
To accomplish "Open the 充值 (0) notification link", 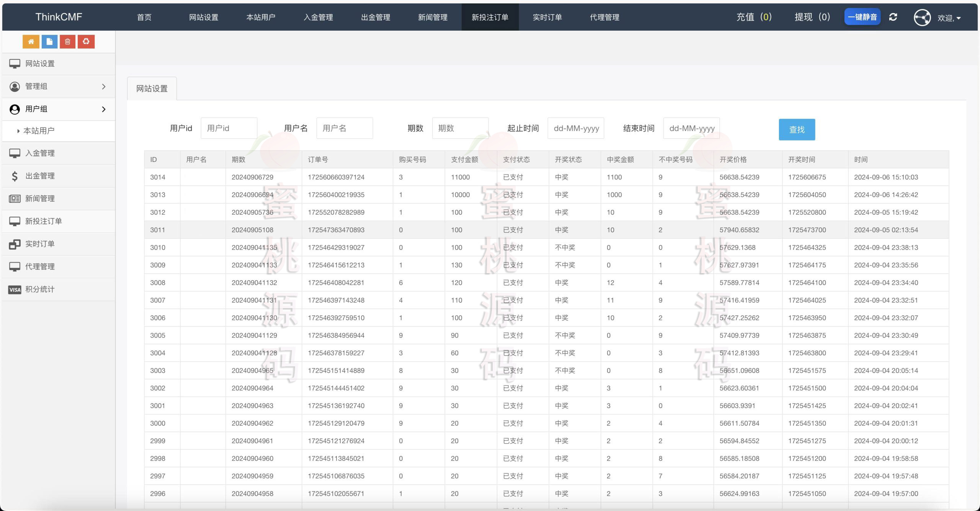I will click(x=754, y=17).
